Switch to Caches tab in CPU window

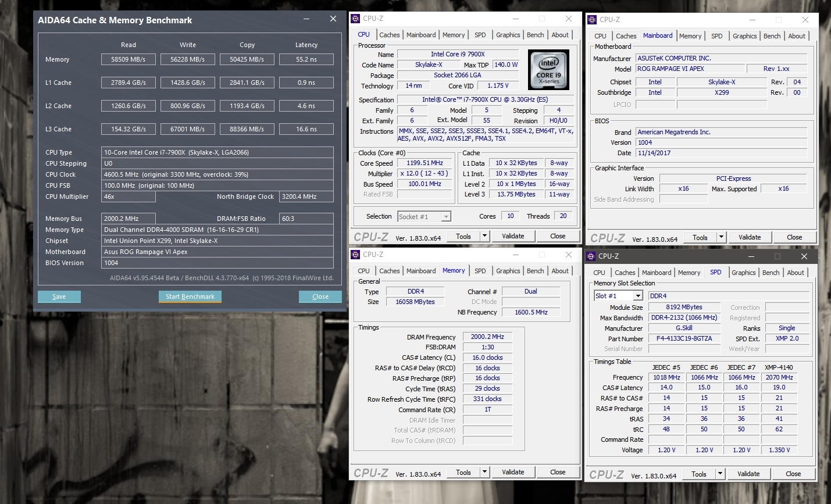point(389,35)
